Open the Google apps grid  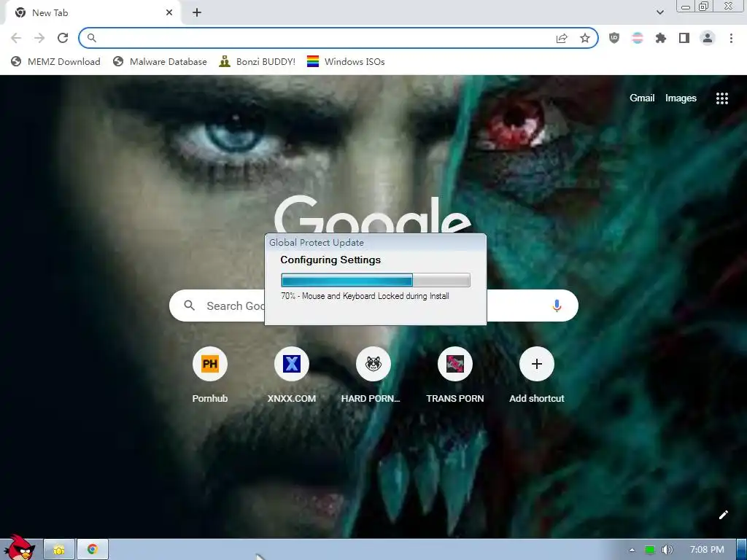(721, 98)
